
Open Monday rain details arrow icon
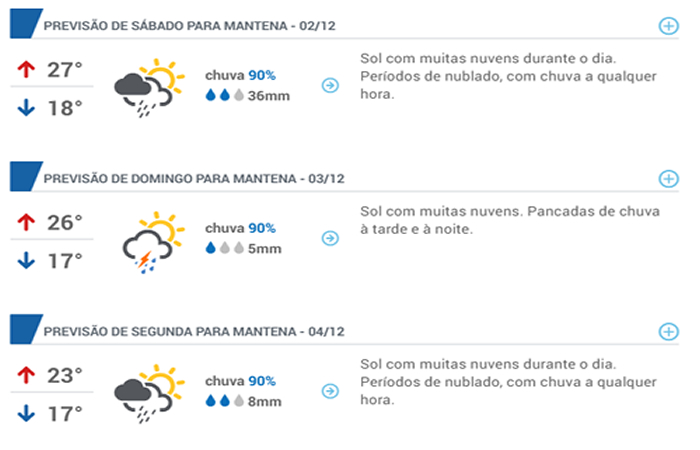click(x=330, y=391)
